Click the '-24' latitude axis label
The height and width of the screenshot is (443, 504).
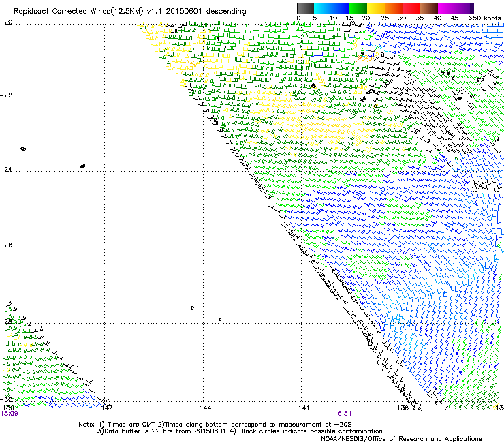(x=6, y=170)
